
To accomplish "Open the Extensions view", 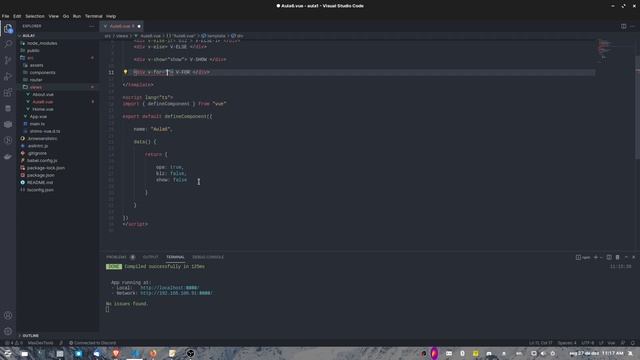I will (x=8, y=92).
